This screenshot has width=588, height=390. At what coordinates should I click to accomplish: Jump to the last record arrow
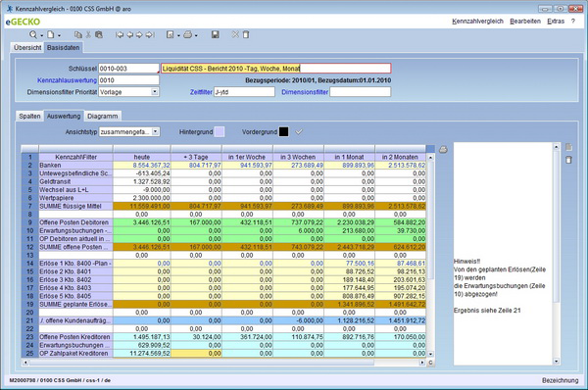(150, 34)
